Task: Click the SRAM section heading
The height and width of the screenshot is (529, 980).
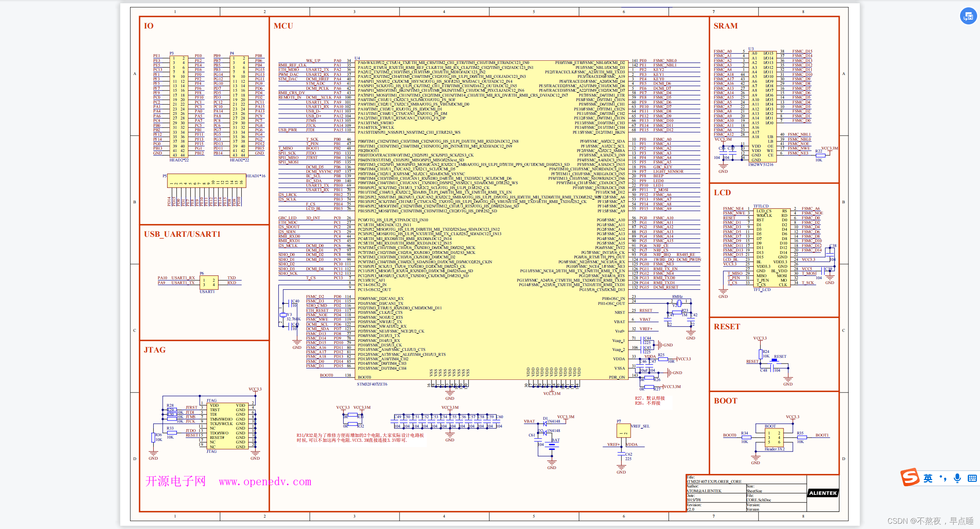Action: coord(725,26)
